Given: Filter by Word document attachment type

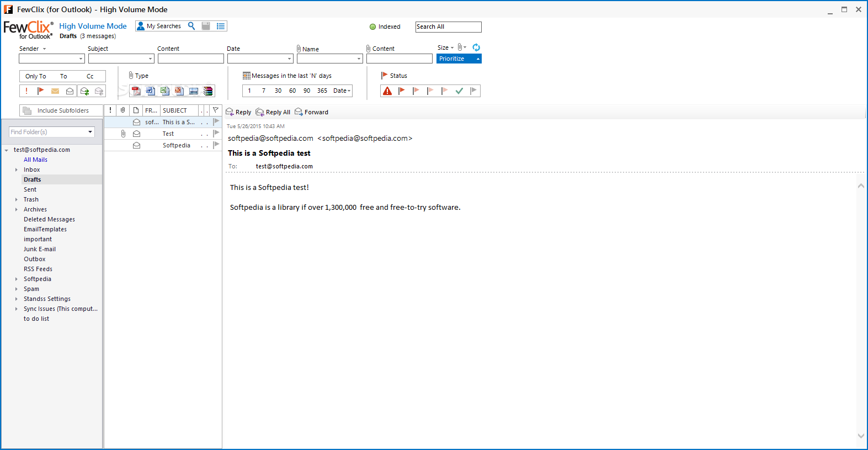Looking at the screenshot, I should tap(151, 91).
